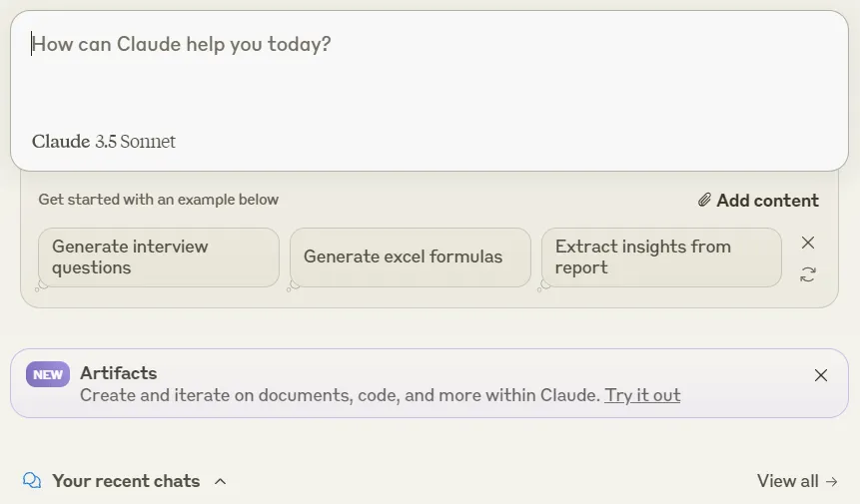Close the Artifacts announcement banner

point(821,375)
